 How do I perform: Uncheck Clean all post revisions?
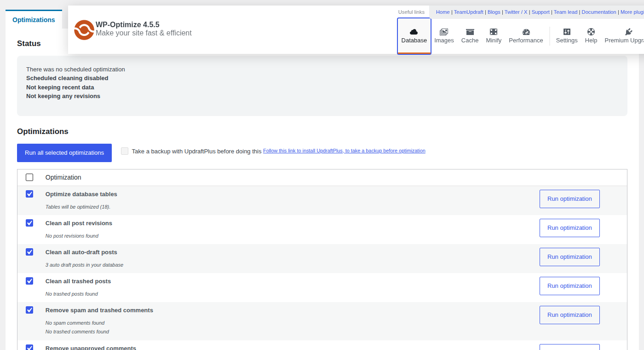(x=29, y=223)
